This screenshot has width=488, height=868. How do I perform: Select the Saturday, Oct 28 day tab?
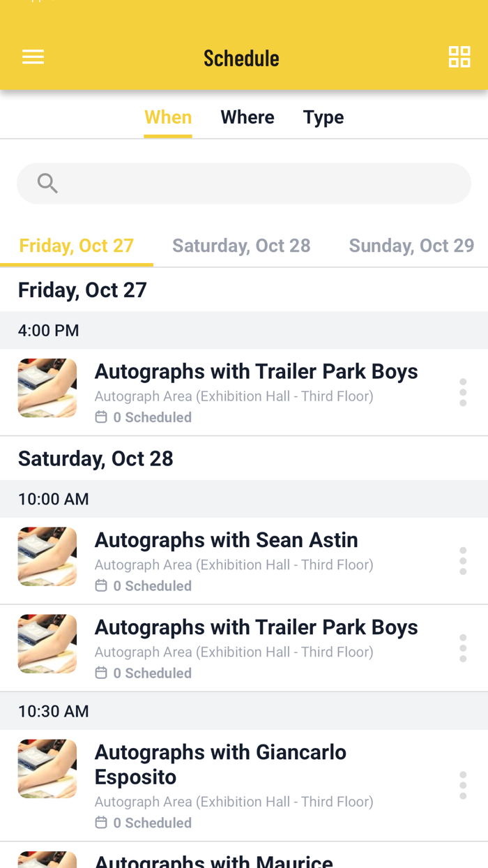tap(241, 246)
